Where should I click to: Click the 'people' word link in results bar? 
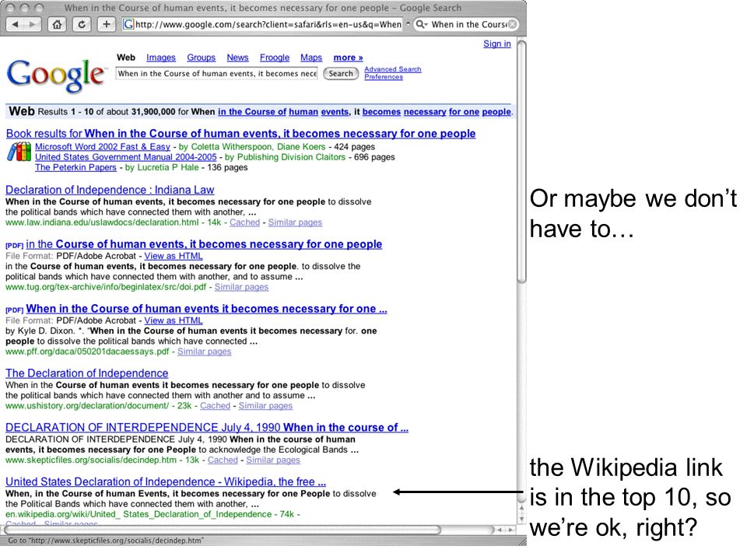point(496,112)
